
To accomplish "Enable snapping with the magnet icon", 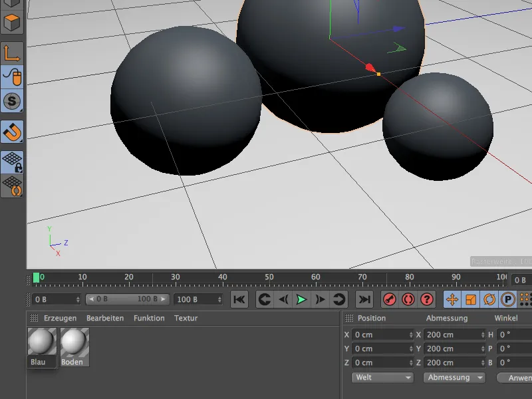I will coord(13,132).
